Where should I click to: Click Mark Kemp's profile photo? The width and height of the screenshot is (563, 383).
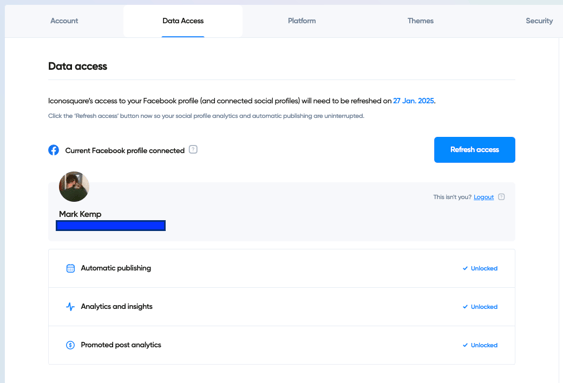[x=74, y=186]
